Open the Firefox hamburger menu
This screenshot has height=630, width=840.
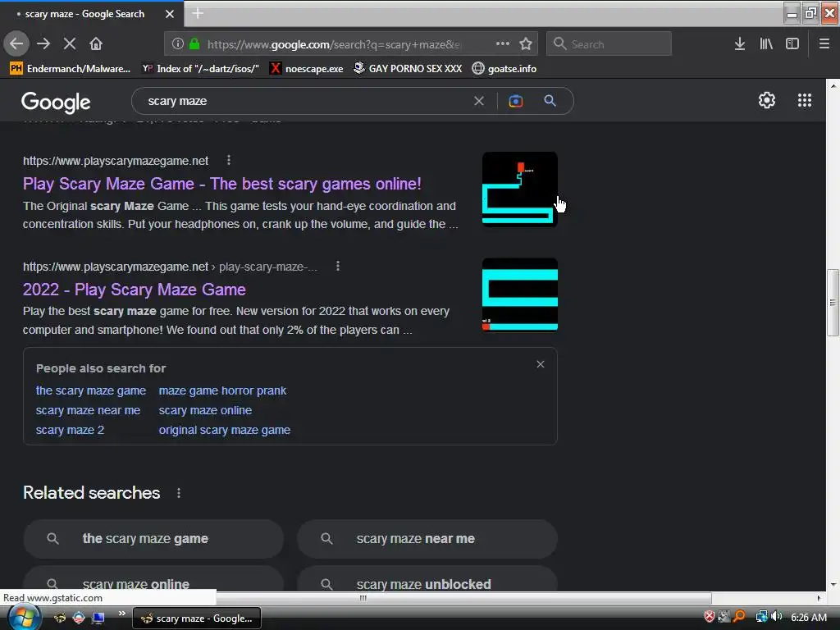[824, 43]
